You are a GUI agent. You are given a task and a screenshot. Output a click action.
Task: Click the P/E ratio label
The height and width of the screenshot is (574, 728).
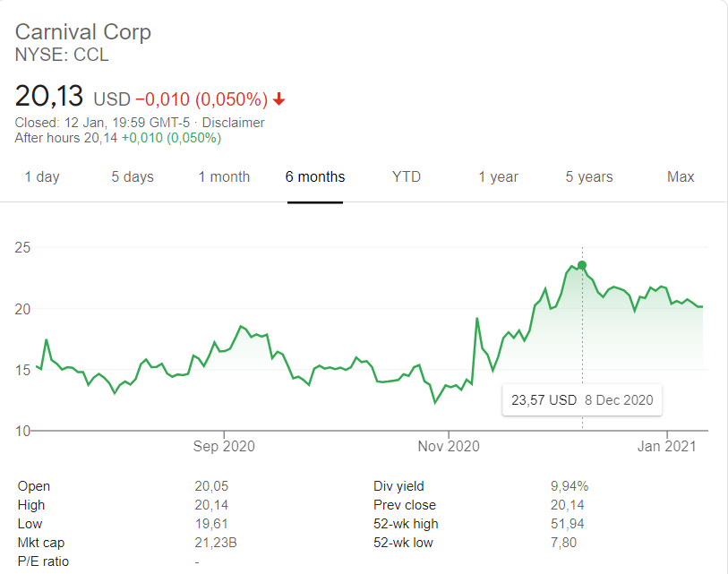click(43, 561)
